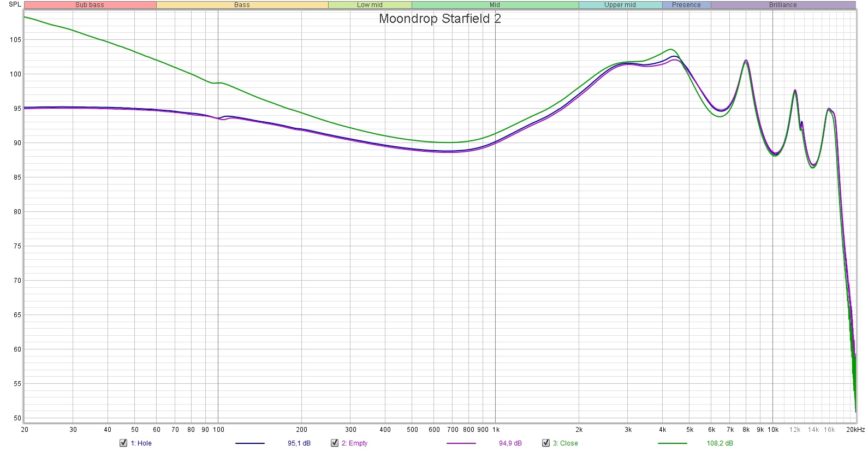Screen dimensions: 868x451
Task: Click the 10k frequency axis label
Action: (773, 430)
